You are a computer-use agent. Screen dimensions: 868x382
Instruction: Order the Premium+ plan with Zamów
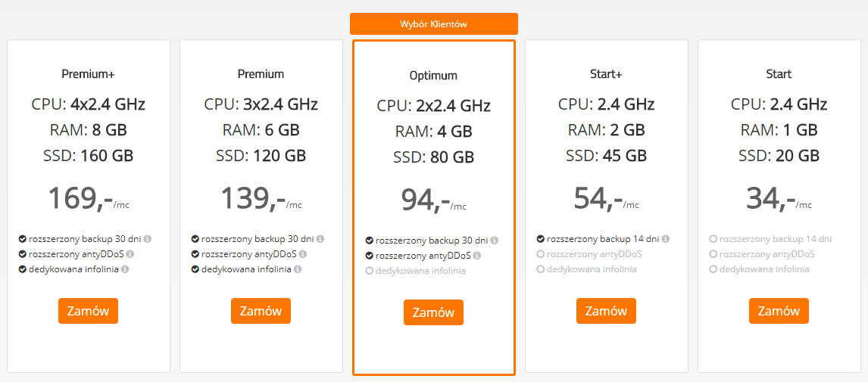(88, 311)
